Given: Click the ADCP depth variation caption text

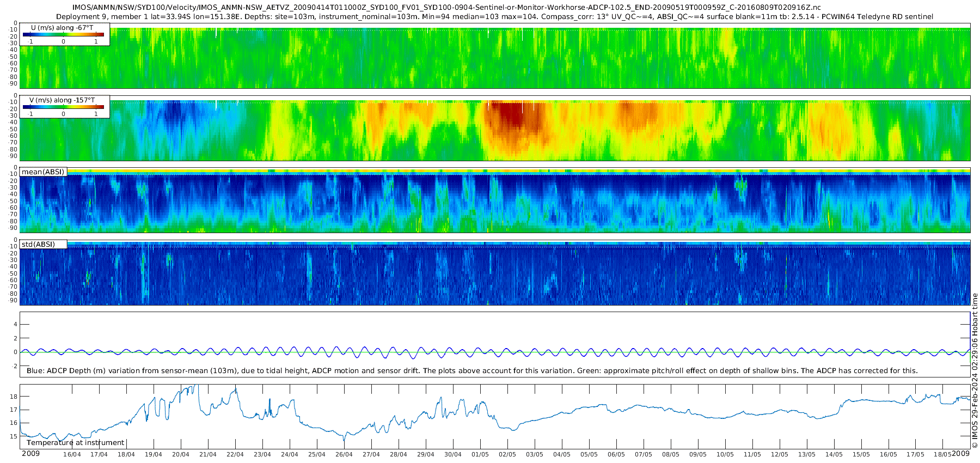Looking at the screenshot, I should click(472, 371).
